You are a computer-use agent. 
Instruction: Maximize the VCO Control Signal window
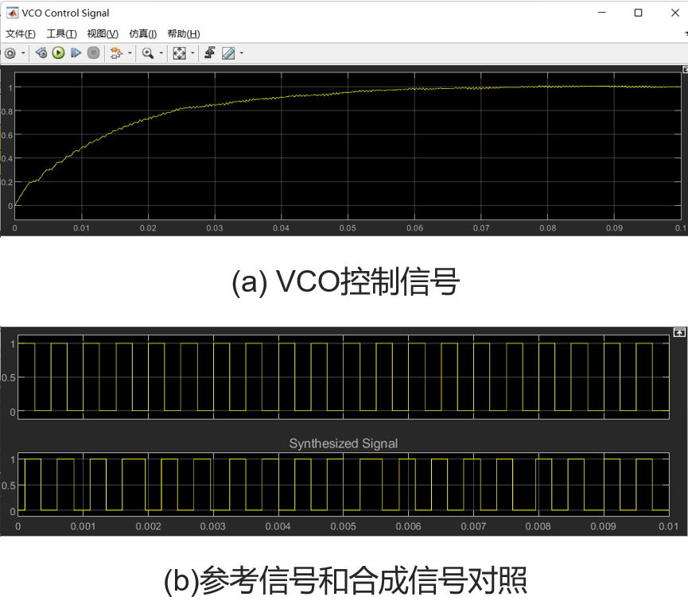pyautogui.click(x=639, y=13)
